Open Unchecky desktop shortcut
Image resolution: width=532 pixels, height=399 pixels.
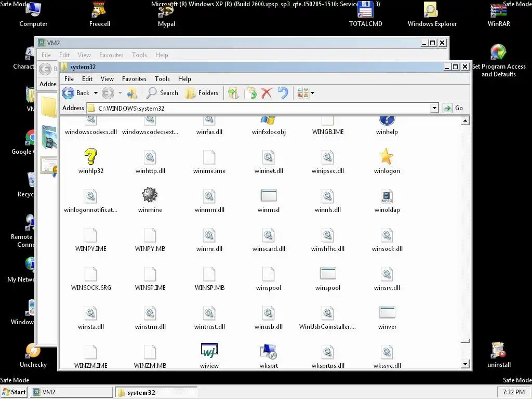pos(33,355)
